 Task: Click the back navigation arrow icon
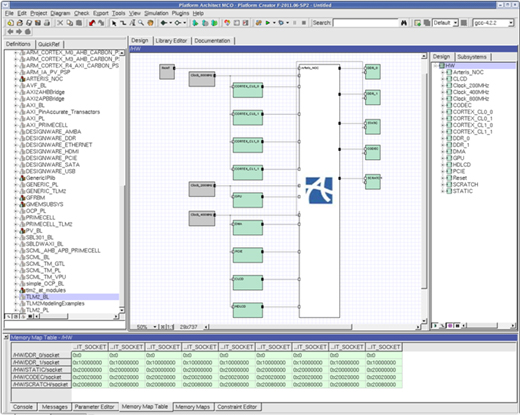click(10, 32)
